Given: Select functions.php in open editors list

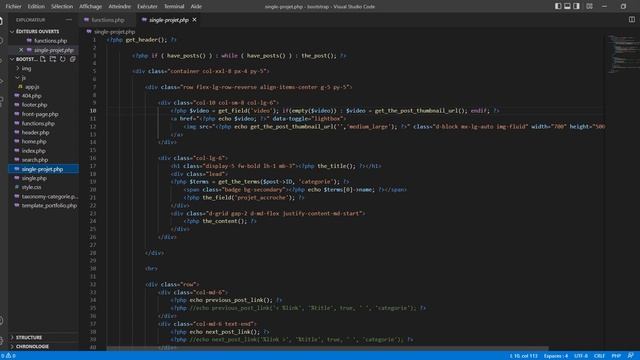Looking at the screenshot, I should pos(51,41).
